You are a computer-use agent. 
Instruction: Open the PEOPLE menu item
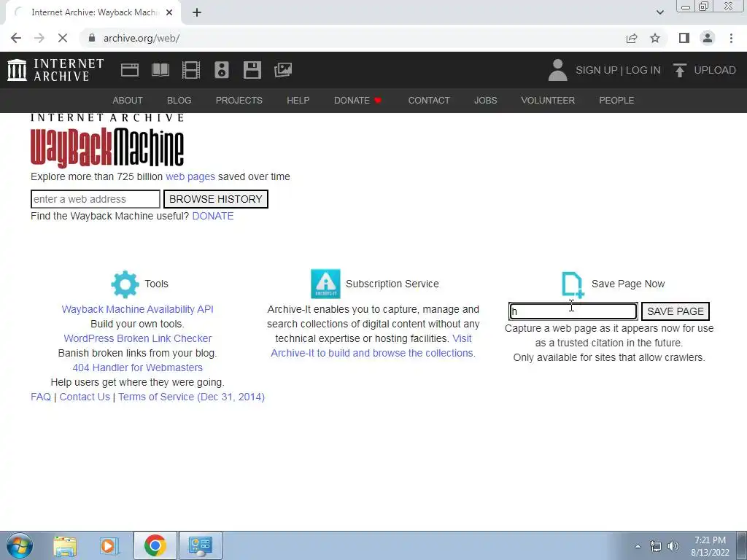pos(616,101)
